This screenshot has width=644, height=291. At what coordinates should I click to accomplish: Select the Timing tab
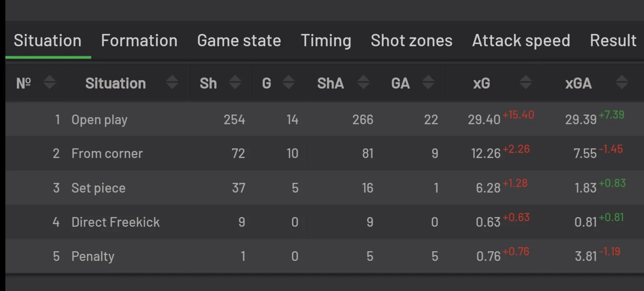click(326, 41)
